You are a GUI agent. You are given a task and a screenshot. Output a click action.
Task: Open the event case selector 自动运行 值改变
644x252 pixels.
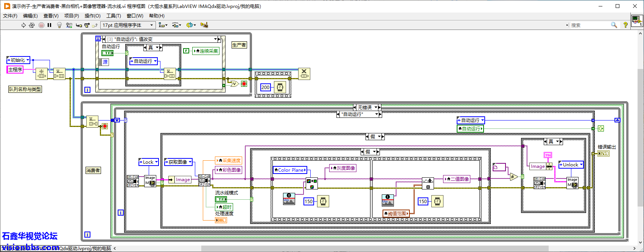[x=161, y=39]
